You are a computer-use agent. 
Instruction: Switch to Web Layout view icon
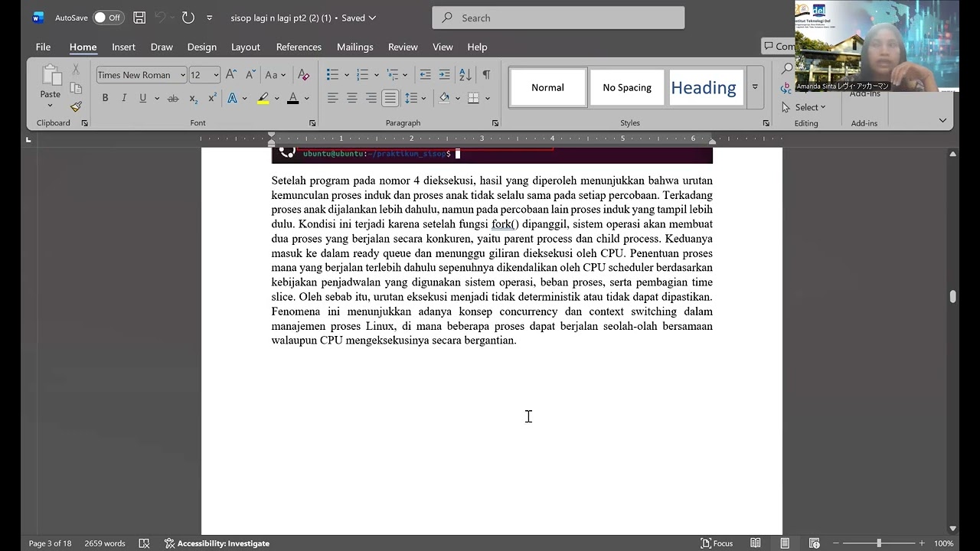click(814, 543)
